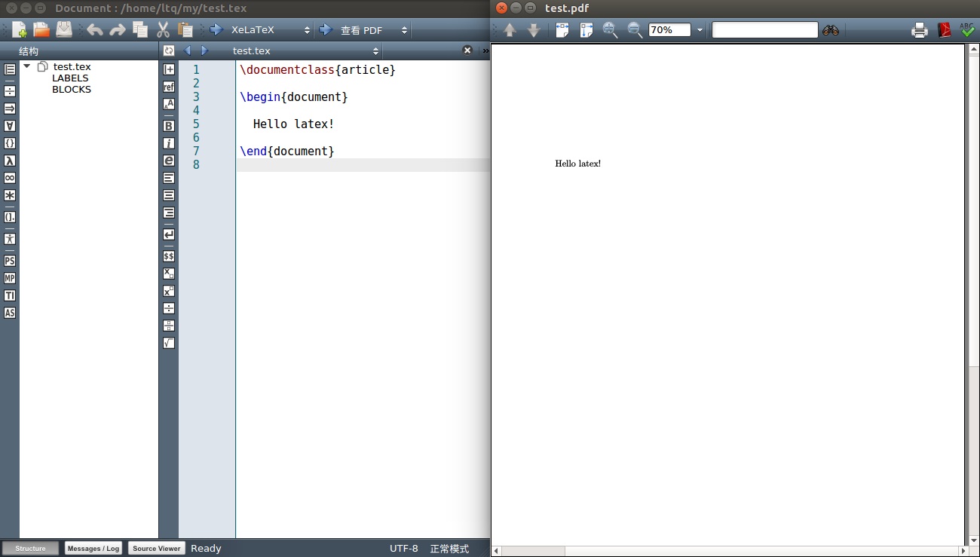
Task: Select LABELS in the structure tree
Action: coord(70,78)
